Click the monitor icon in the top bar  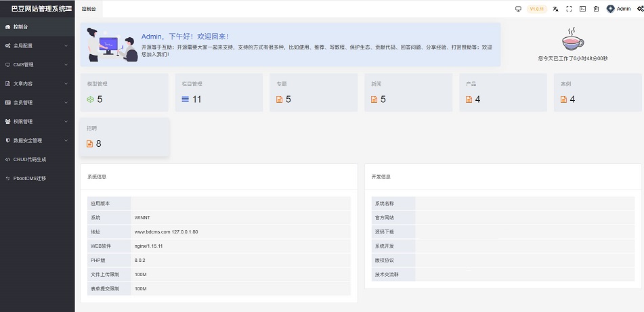coord(518,9)
